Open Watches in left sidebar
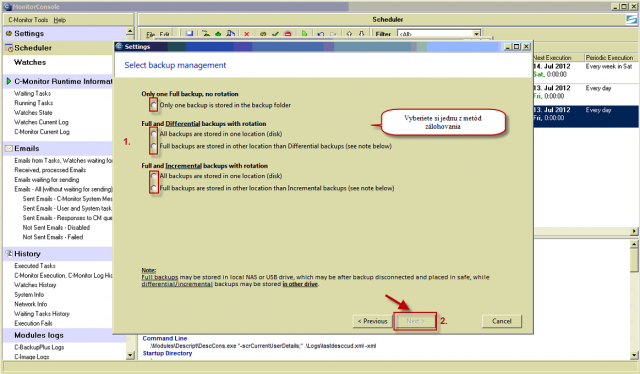Viewport: 640px width, 374px height. click(x=30, y=62)
